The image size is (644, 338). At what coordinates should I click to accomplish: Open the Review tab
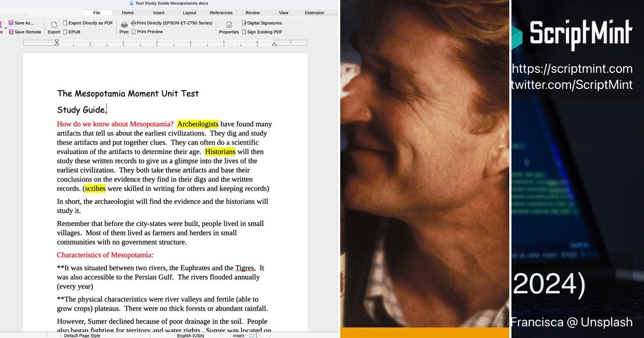click(x=252, y=12)
